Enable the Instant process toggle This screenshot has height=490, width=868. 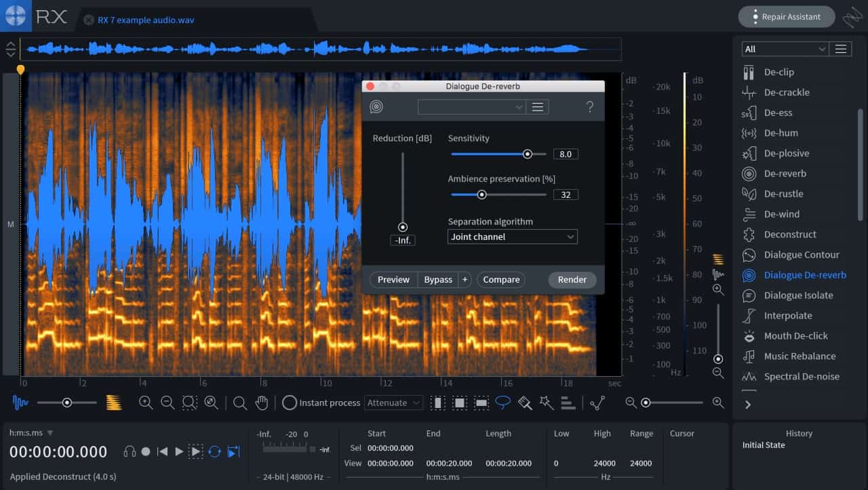(290, 403)
